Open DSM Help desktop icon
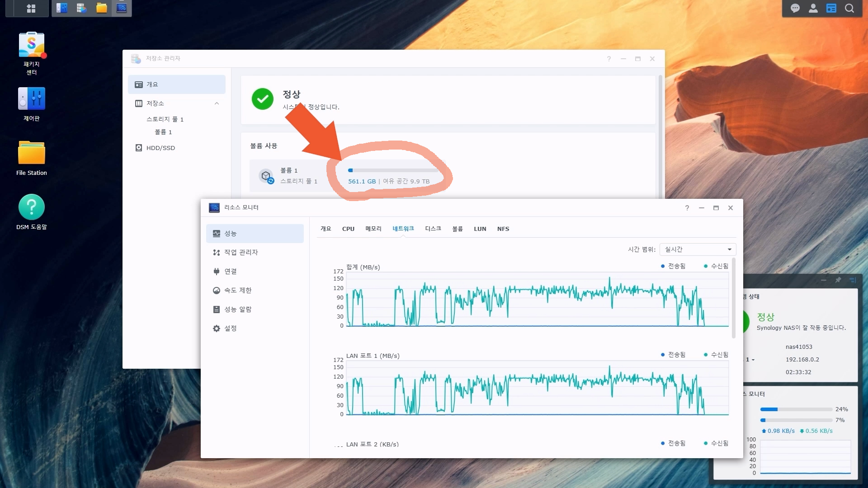Viewport: 868px width, 488px height. 31,207
